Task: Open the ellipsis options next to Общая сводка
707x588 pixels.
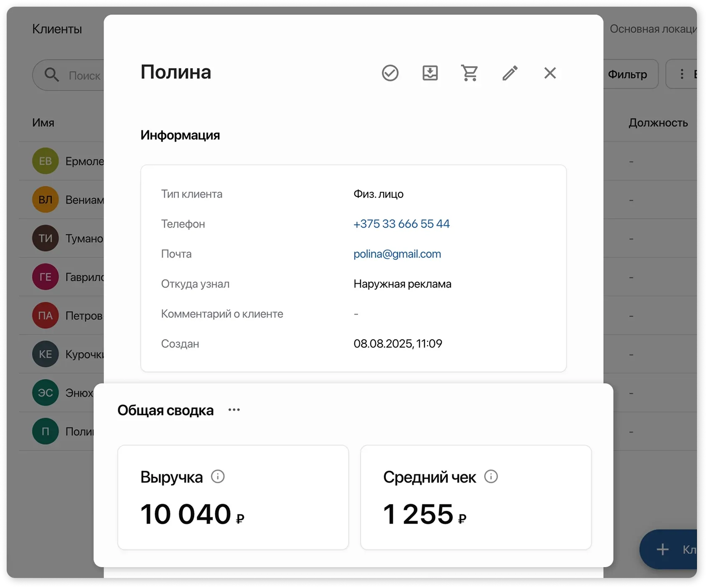Action: (x=234, y=410)
